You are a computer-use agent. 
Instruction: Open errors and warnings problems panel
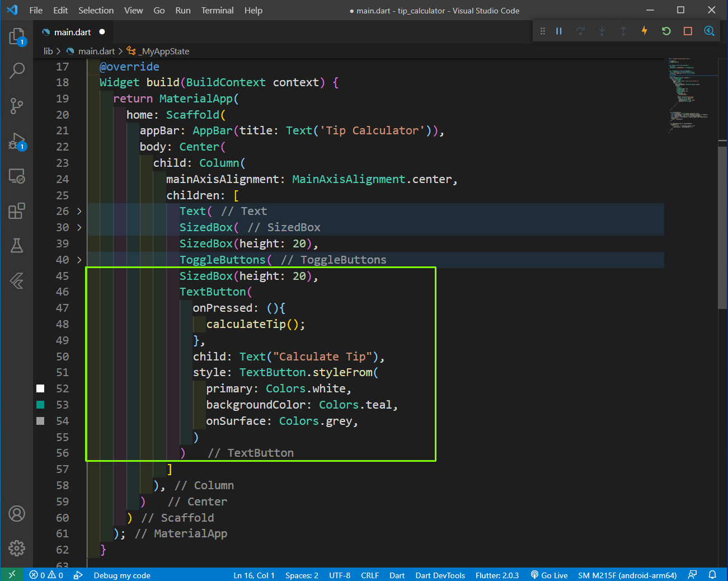tap(46, 575)
